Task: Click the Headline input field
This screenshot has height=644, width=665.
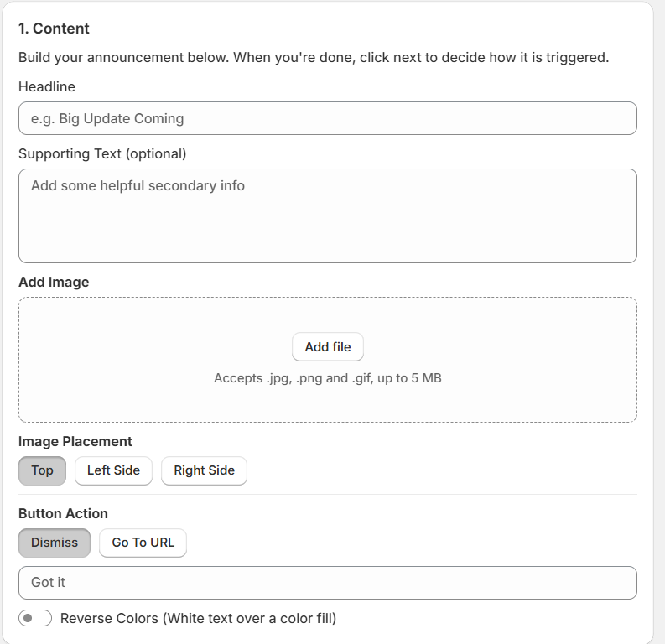Action: [327, 118]
